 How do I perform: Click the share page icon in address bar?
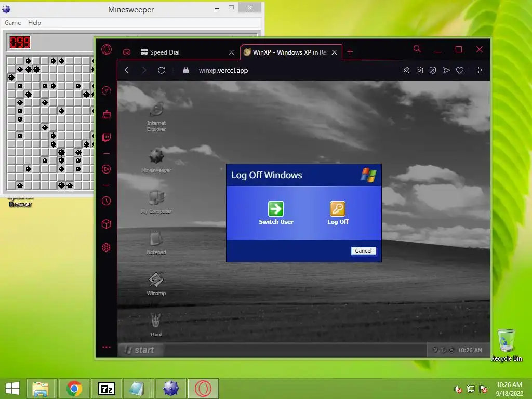(x=406, y=70)
